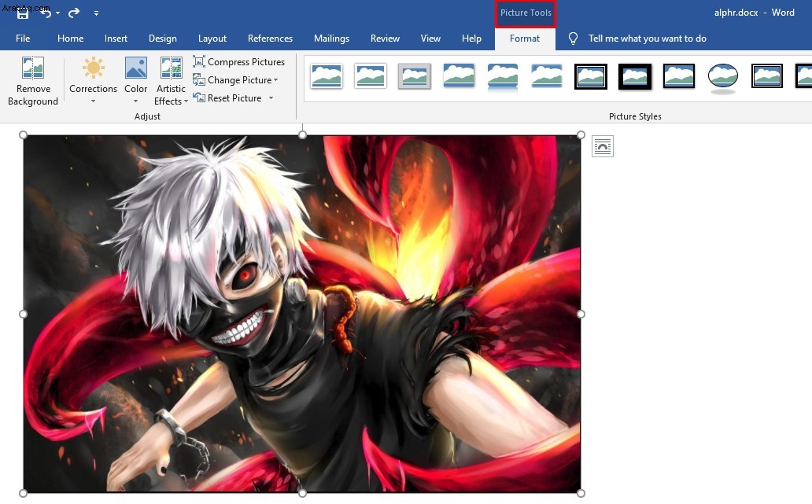Click the Reset Picture icon
Viewport: 812px width, 504px height.
(x=199, y=97)
